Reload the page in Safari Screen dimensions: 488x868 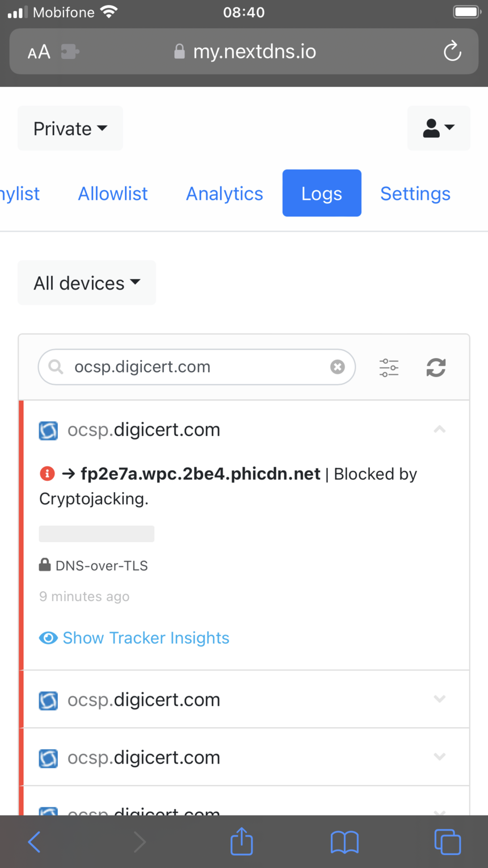(x=452, y=51)
